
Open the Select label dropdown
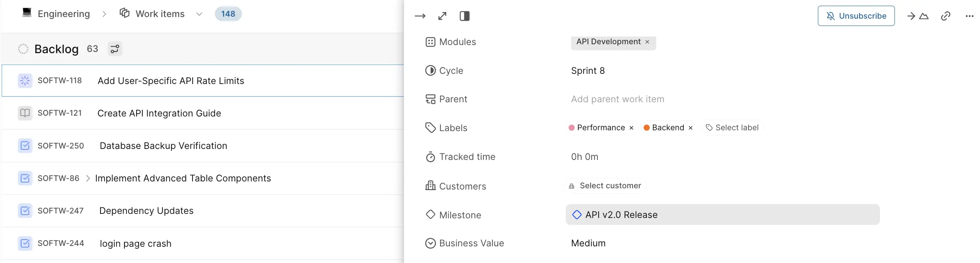pyautogui.click(x=732, y=128)
